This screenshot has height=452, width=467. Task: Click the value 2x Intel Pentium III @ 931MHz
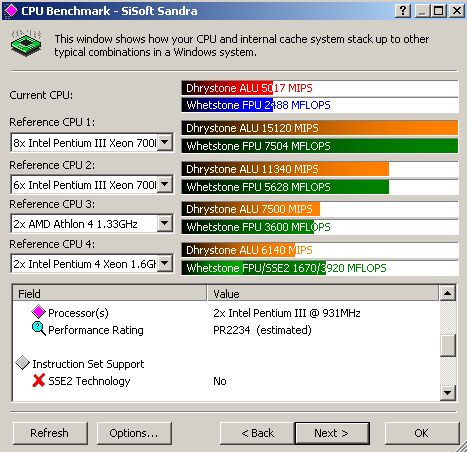[287, 313]
